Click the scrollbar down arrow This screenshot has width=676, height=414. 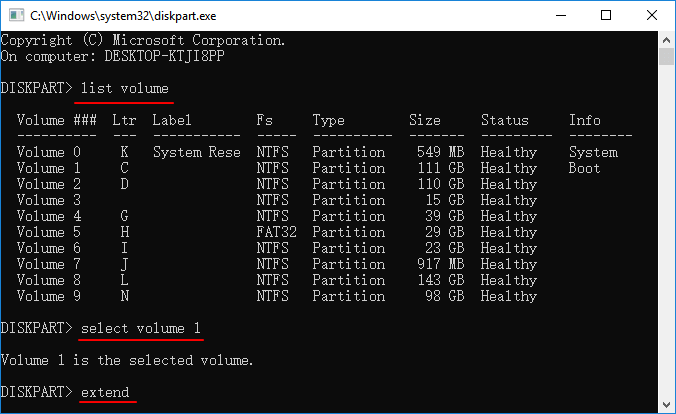coord(667,405)
